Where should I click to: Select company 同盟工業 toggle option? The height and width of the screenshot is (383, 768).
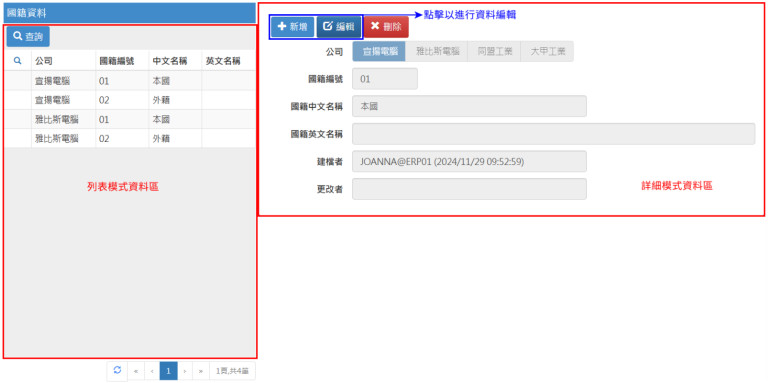coord(494,51)
